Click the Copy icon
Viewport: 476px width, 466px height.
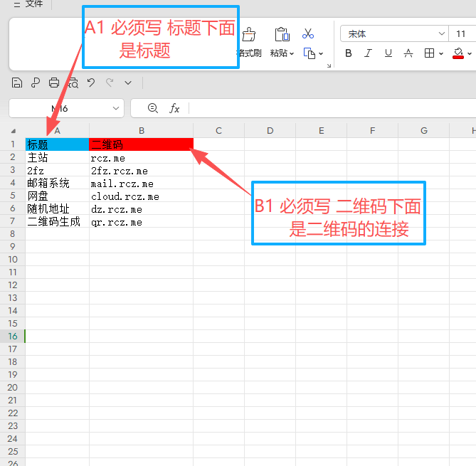tap(309, 53)
